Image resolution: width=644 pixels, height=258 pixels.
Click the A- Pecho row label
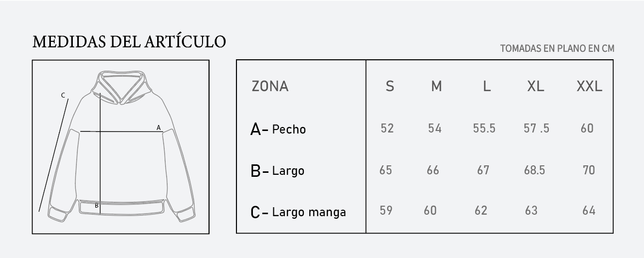click(x=278, y=129)
